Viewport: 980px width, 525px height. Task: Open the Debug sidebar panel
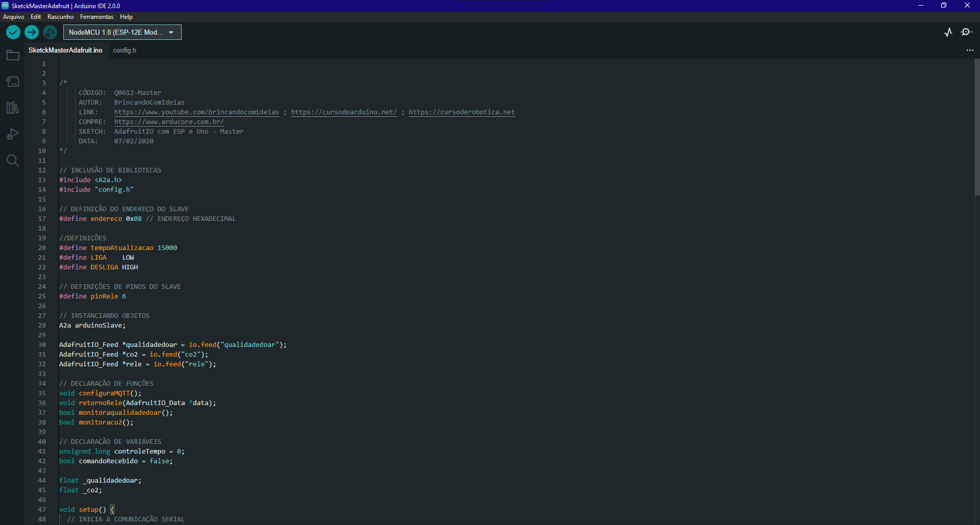click(x=13, y=134)
